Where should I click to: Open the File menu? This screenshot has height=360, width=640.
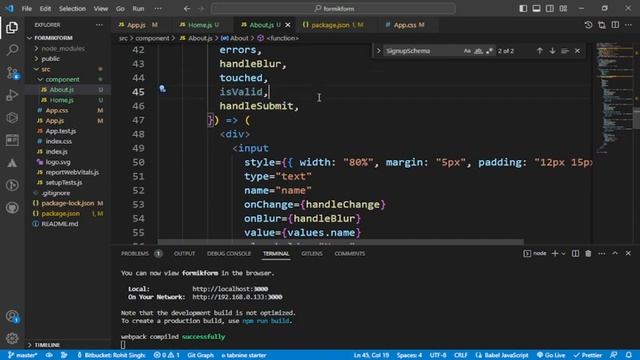tap(27, 9)
